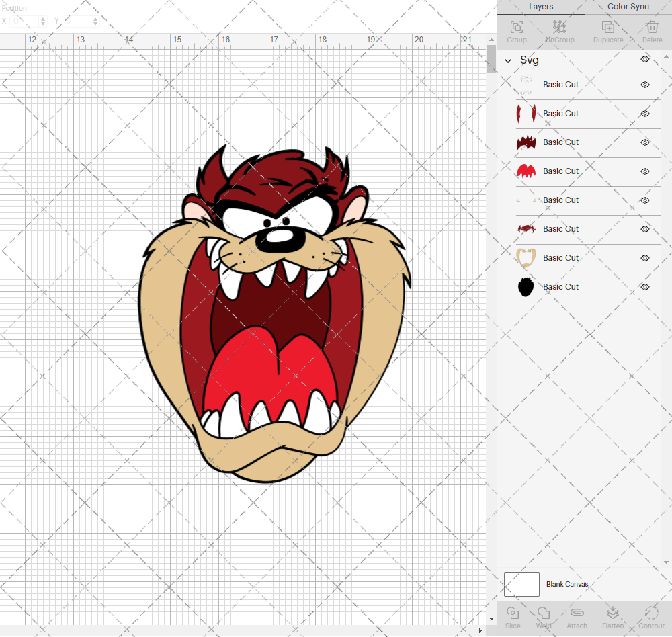
Task: Click the layers panel scroll down arrow
Action: [x=665, y=562]
